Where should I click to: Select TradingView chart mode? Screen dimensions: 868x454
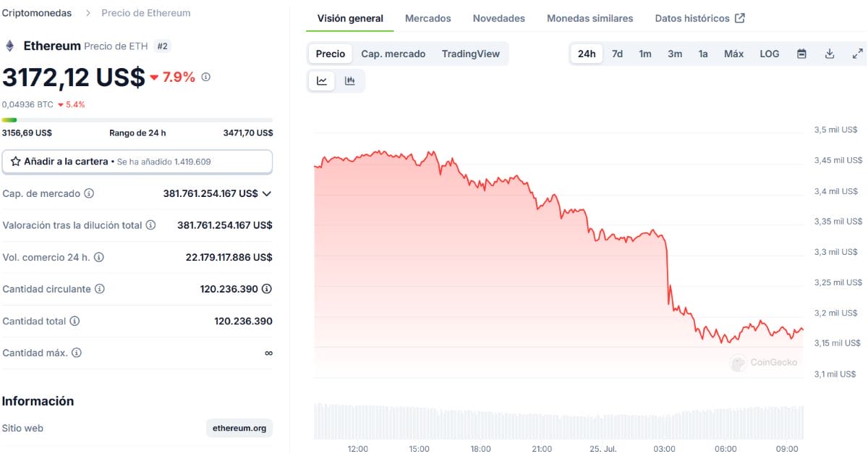click(471, 54)
